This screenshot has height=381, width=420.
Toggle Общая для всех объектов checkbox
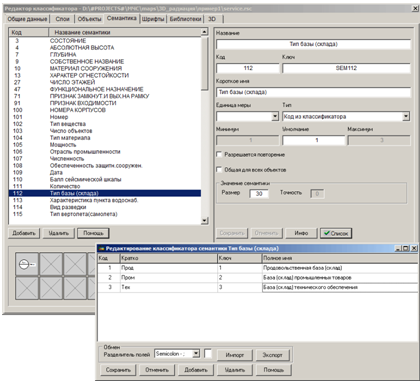(219, 170)
